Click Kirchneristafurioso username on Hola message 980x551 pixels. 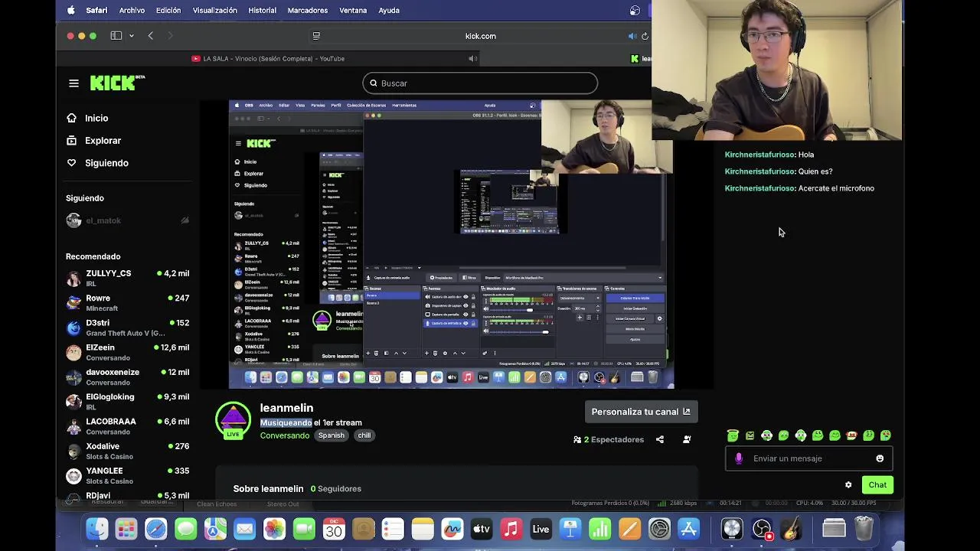[x=759, y=155]
